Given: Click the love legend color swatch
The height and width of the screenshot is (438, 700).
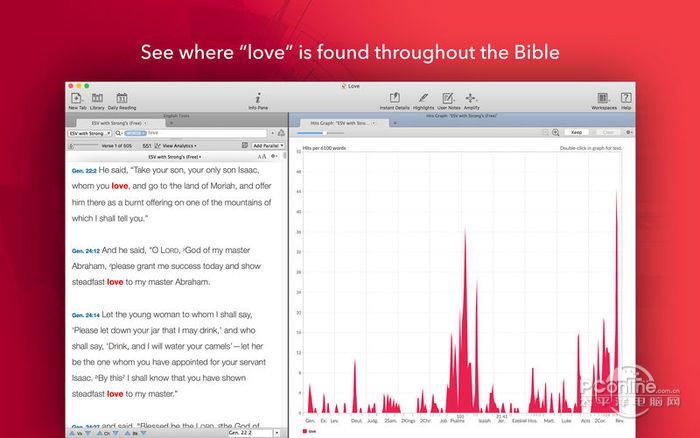Looking at the screenshot, I should pyautogui.click(x=305, y=431).
